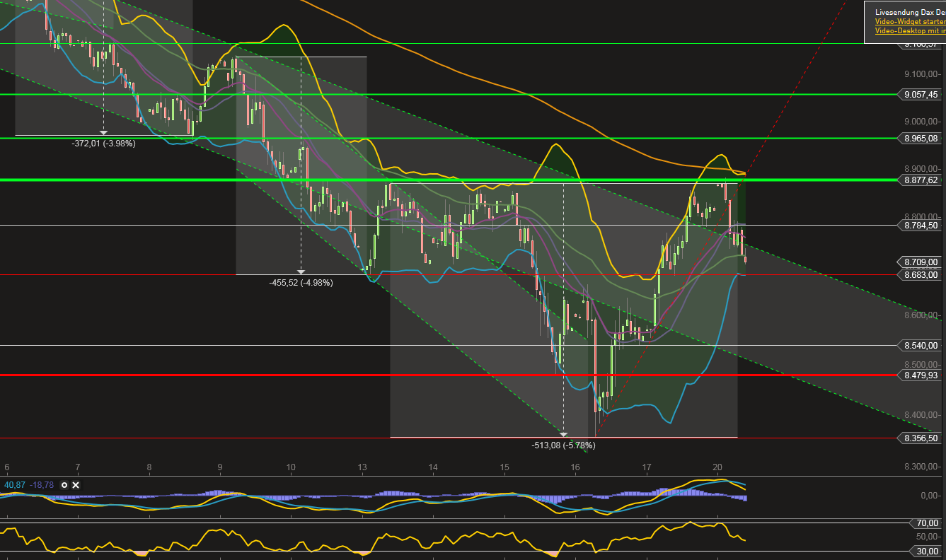This screenshot has width=946, height=560.
Task: Select the 8.356,50 price label
Action: coord(921,438)
